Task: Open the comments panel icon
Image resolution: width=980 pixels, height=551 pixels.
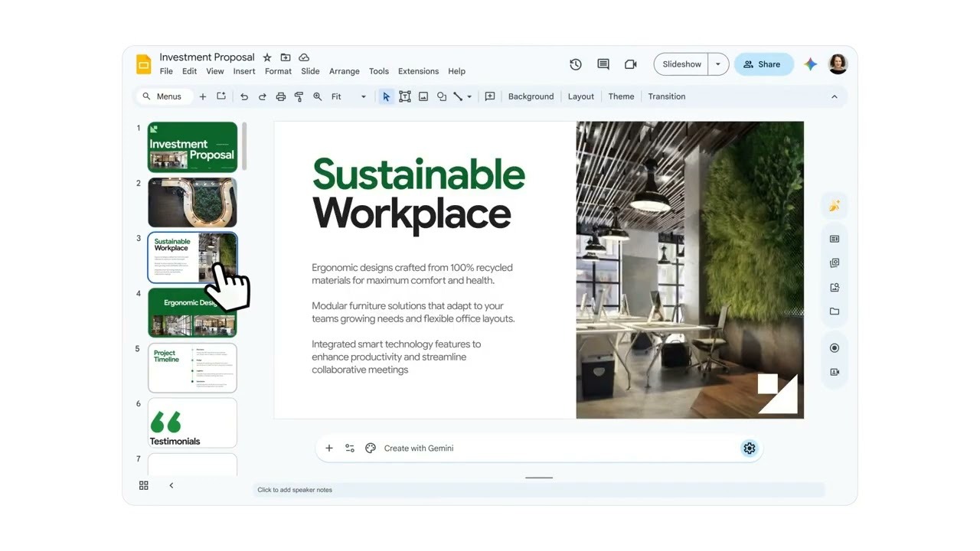Action: [603, 64]
